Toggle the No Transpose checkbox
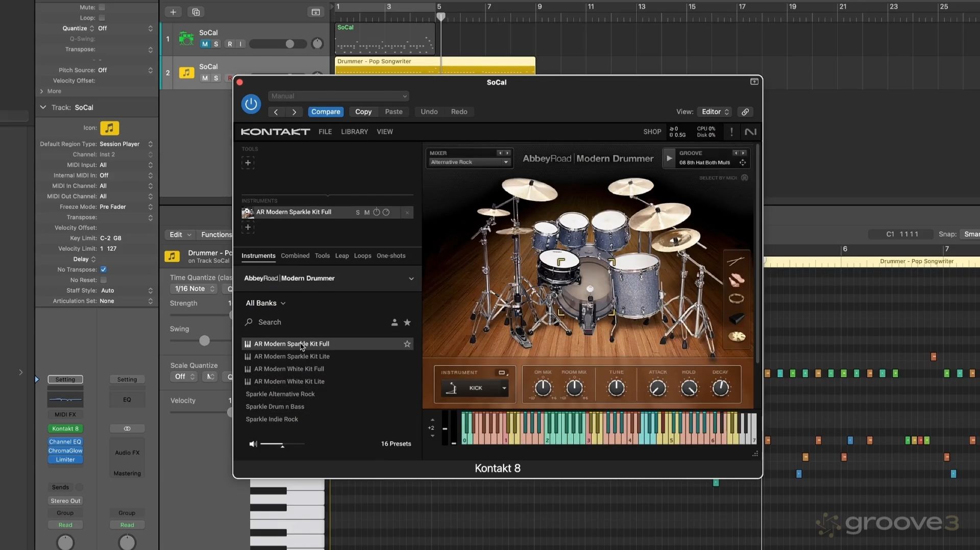The image size is (980, 550). (x=104, y=269)
